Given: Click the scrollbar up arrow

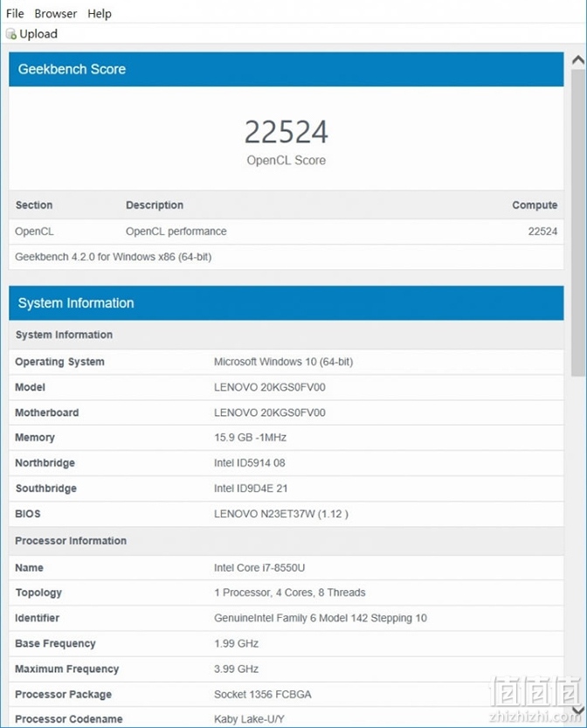Looking at the screenshot, I should 578,60.
